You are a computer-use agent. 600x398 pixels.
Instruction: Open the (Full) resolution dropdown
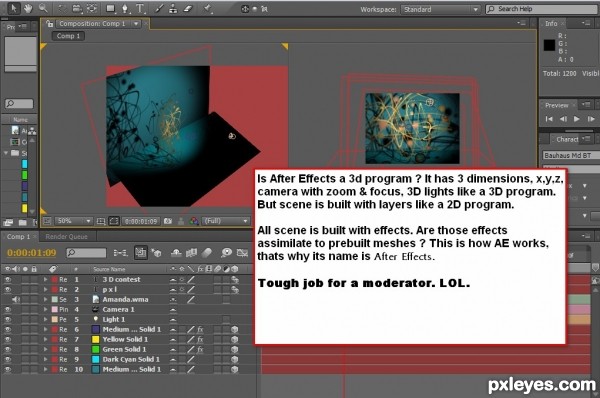click(226, 221)
